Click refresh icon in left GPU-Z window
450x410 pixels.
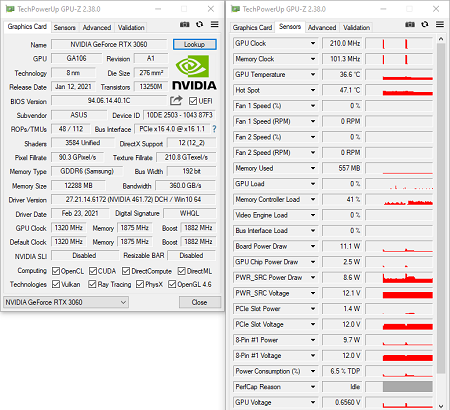click(x=199, y=24)
